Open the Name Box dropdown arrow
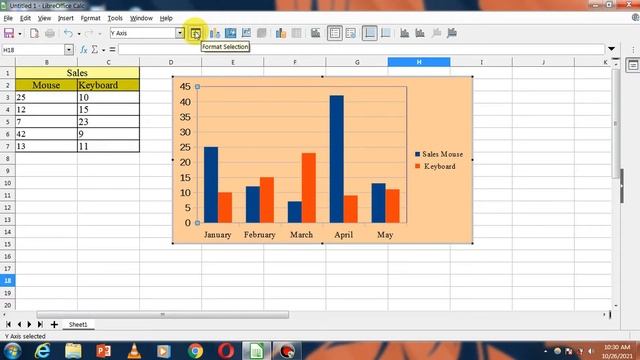This screenshot has height=360, width=640. coord(69,50)
